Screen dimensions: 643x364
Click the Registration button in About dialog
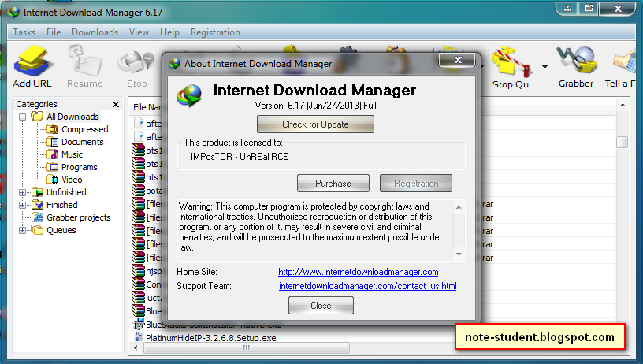click(416, 184)
